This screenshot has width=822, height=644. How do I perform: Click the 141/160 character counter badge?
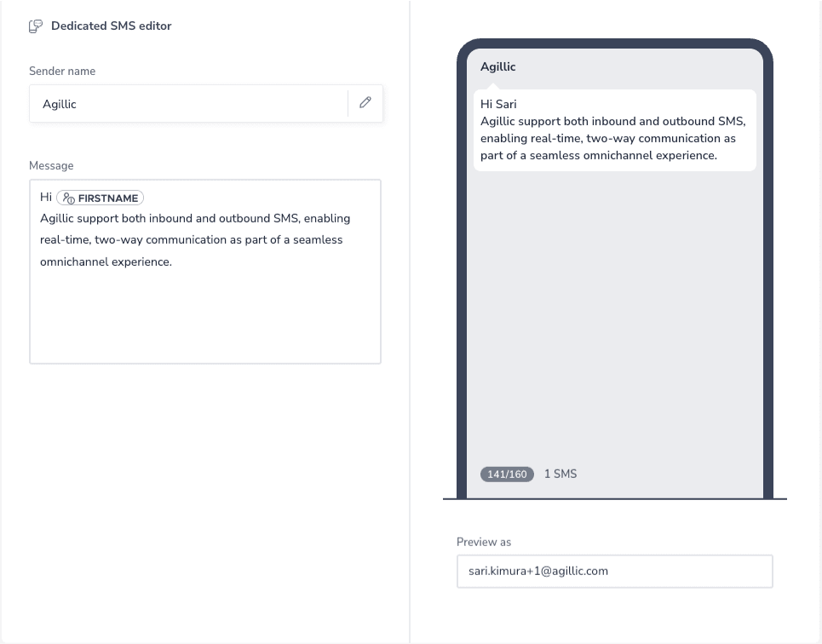pyautogui.click(x=507, y=474)
